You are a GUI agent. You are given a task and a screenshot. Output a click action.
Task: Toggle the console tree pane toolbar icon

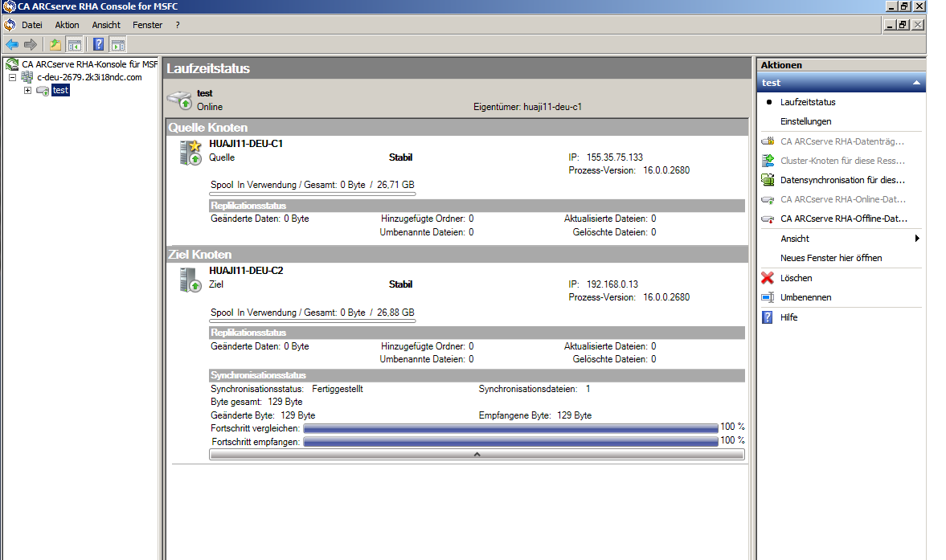pyautogui.click(x=75, y=45)
